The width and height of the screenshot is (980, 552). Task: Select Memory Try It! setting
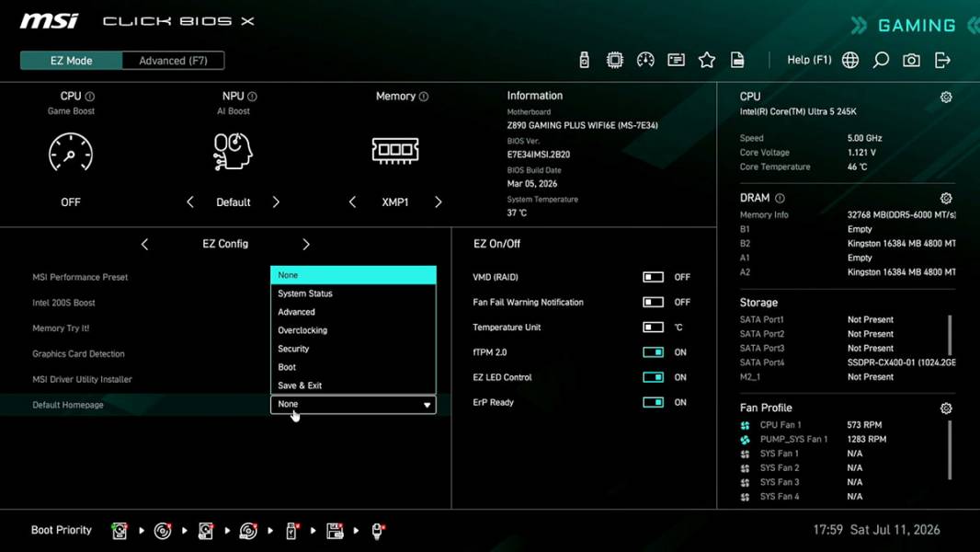coord(61,328)
